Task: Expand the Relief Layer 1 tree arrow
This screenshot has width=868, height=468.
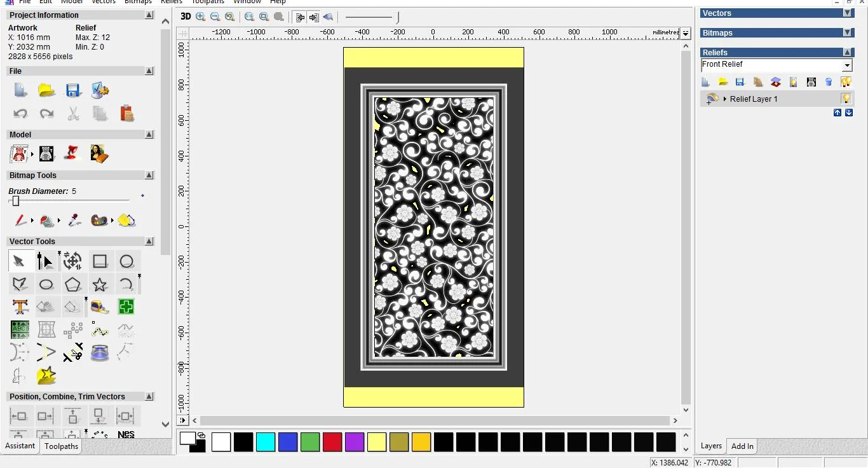Action: 725,99
